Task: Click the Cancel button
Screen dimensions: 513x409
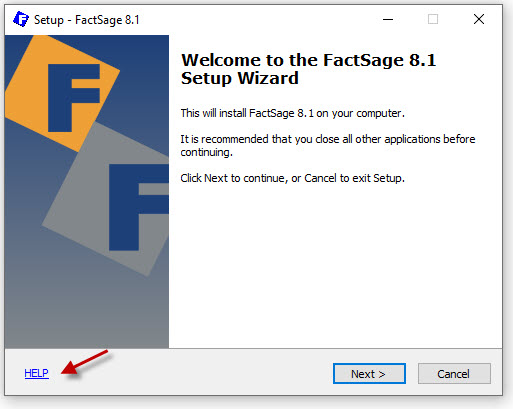Action: pos(454,374)
